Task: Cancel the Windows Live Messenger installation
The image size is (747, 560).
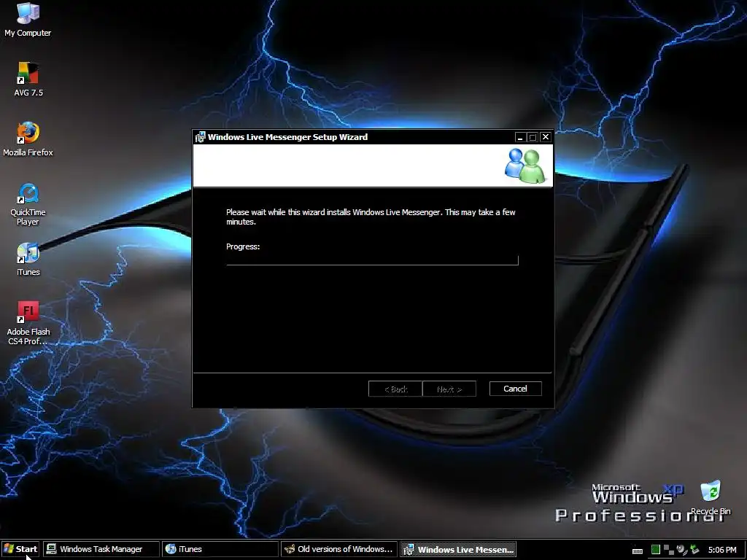Action: (x=516, y=389)
